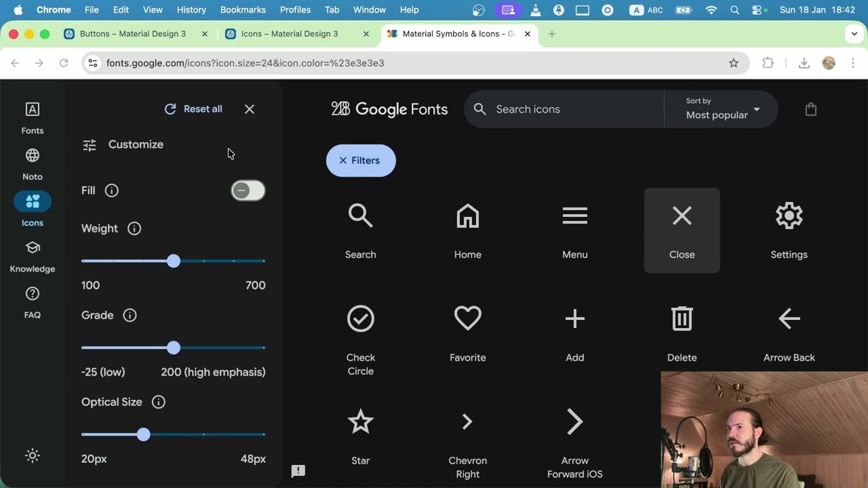Pick the Menu hamburger icon

click(x=574, y=230)
